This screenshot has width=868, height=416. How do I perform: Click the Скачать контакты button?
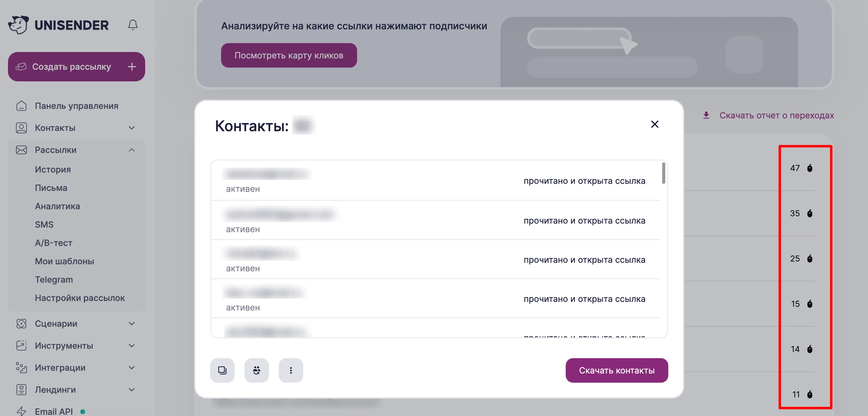tap(616, 370)
